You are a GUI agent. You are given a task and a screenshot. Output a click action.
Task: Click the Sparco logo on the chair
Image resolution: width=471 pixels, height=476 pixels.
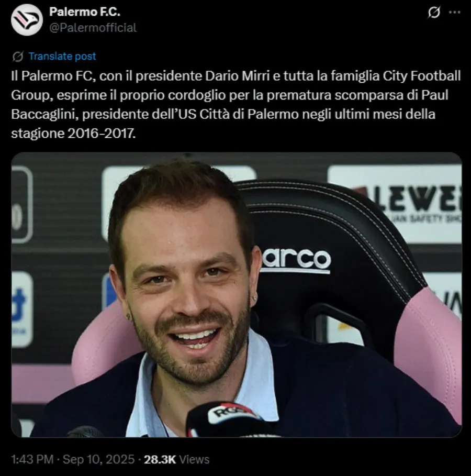click(x=296, y=260)
